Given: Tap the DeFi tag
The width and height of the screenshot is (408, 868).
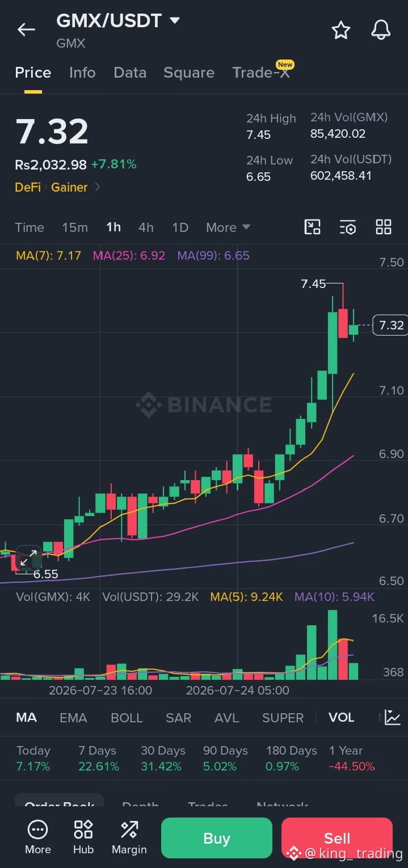Looking at the screenshot, I should coord(28,187).
